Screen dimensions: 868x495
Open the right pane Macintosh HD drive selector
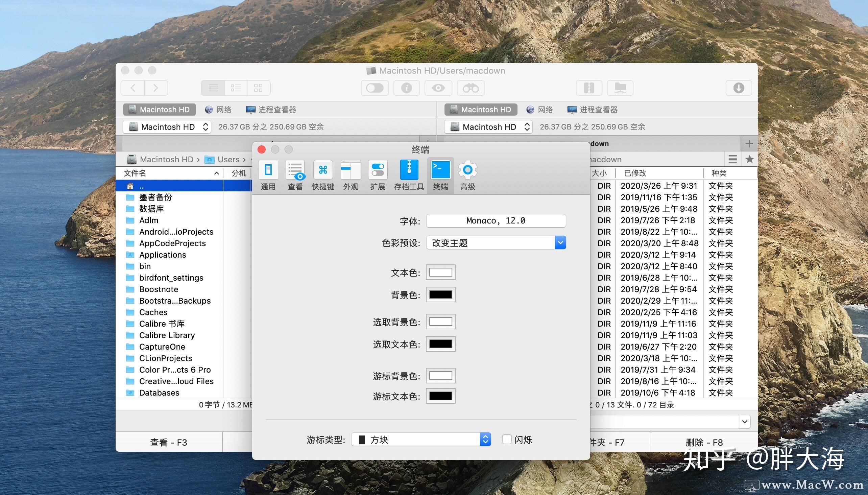(488, 127)
